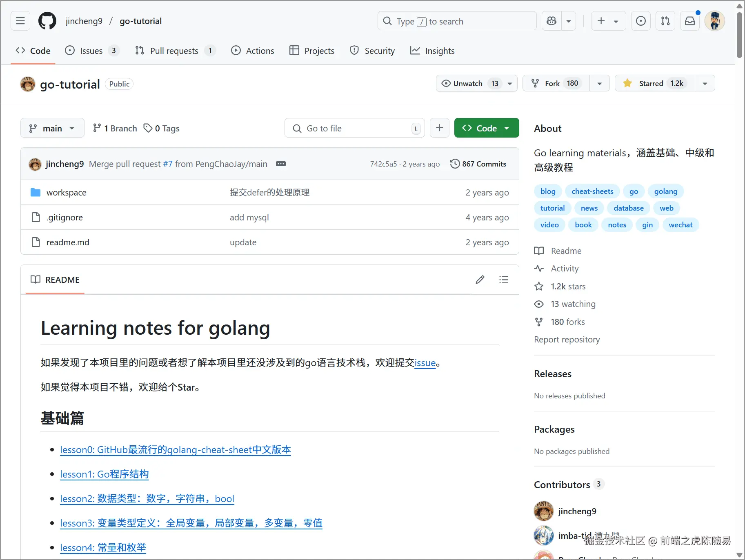
Task: Open jincheng9 contributor profile
Action: pos(577,511)
